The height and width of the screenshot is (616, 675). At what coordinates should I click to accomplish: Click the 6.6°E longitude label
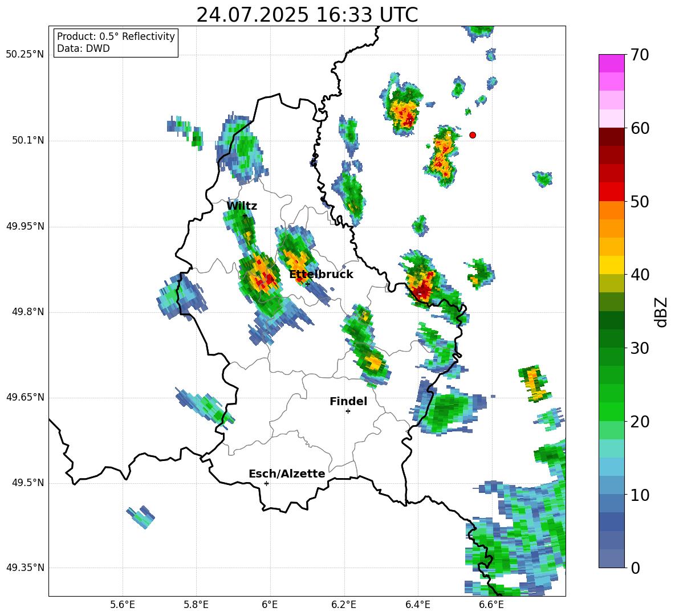491,605
